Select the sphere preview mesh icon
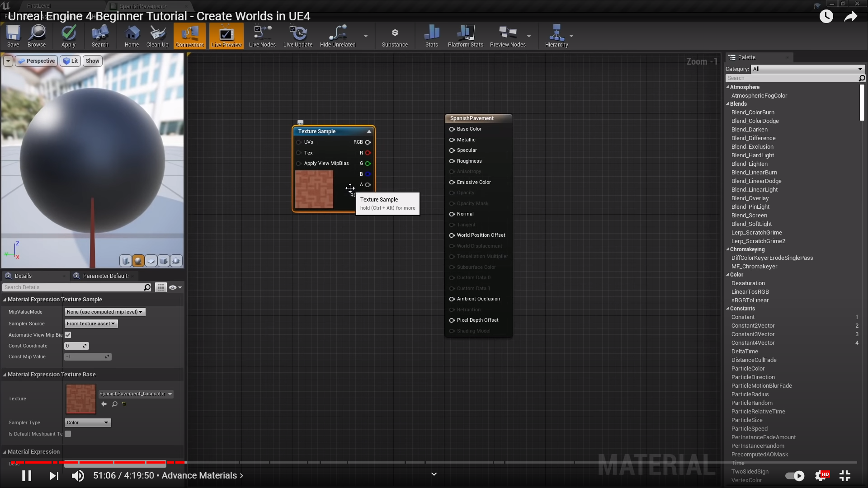The image size is (868, 488). point(138,261)
